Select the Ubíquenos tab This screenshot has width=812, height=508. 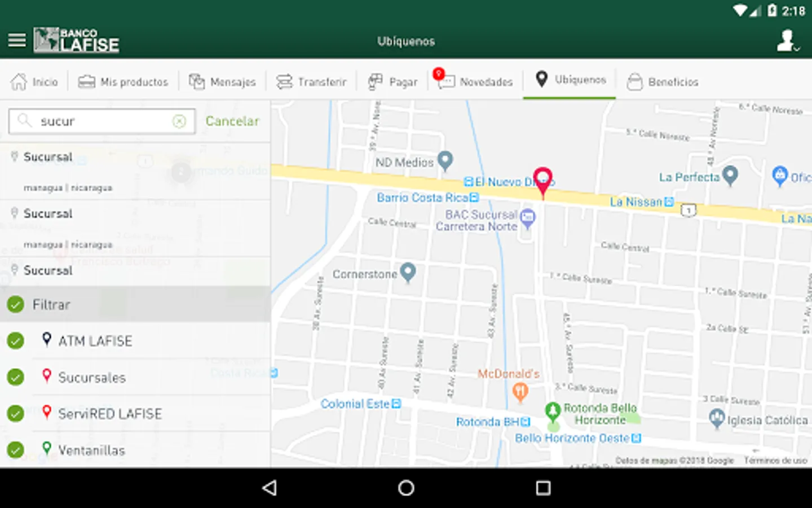point(570,80)
